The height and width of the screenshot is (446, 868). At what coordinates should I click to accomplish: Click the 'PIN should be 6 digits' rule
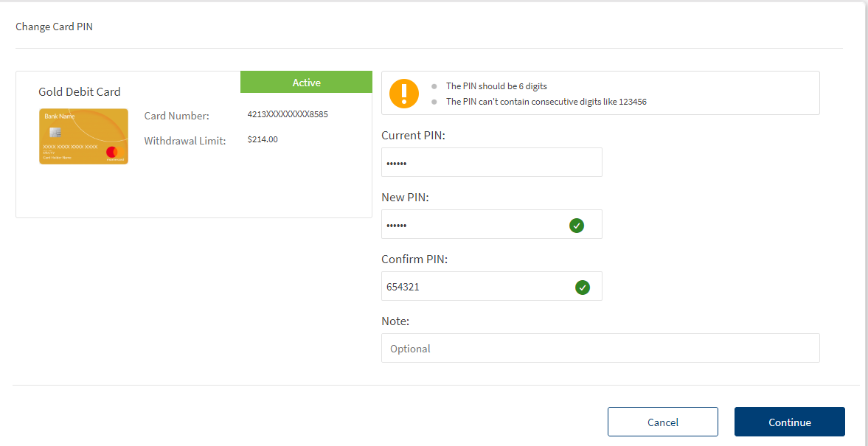pyautogui.click(x=496, y=86)
